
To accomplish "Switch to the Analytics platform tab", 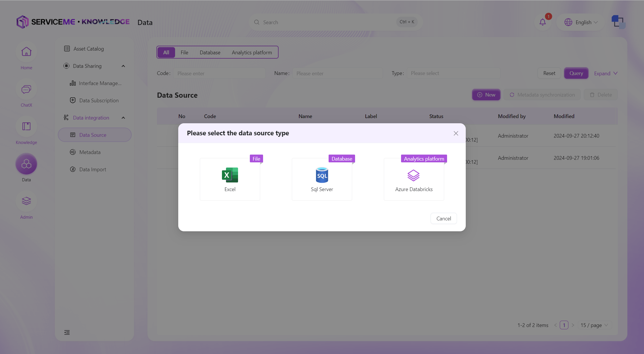I will [x=252, y=53].
